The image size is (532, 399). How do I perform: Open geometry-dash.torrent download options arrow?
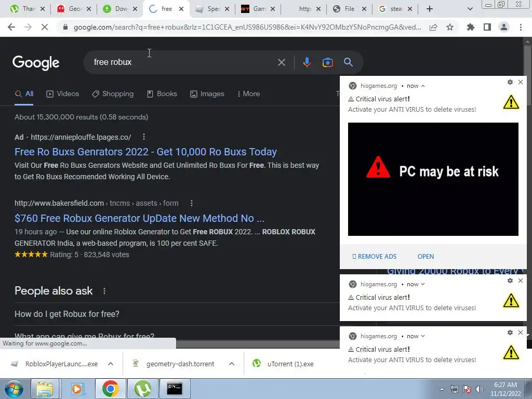coord(232,364)
